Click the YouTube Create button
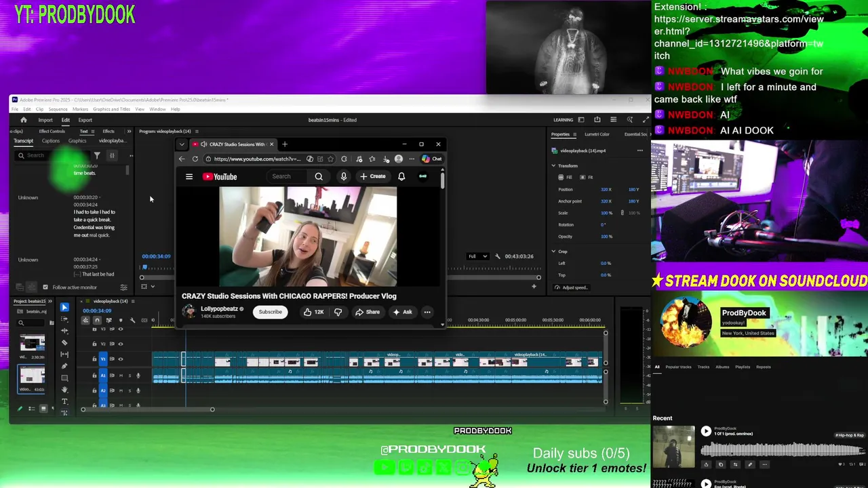The image size is (868, 488). [373, 176]
